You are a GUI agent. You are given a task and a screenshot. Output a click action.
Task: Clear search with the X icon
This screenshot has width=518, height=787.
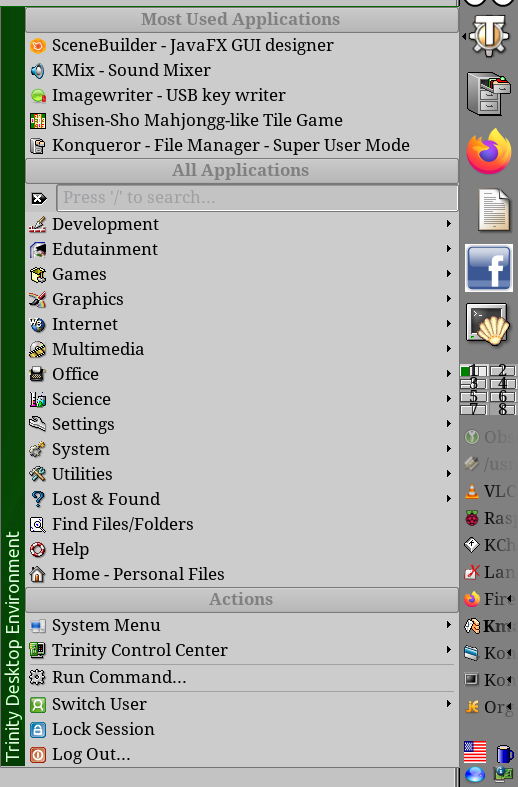(39, 198)
